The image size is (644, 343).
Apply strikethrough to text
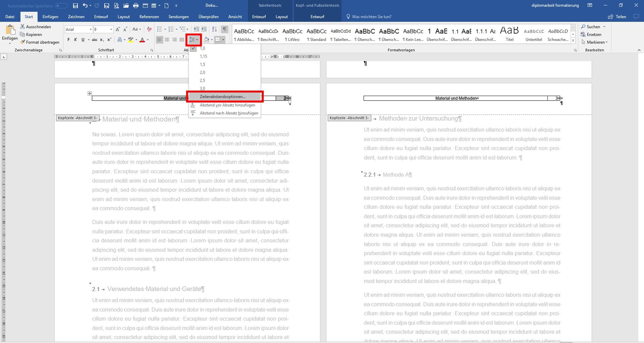pos(94,40)
